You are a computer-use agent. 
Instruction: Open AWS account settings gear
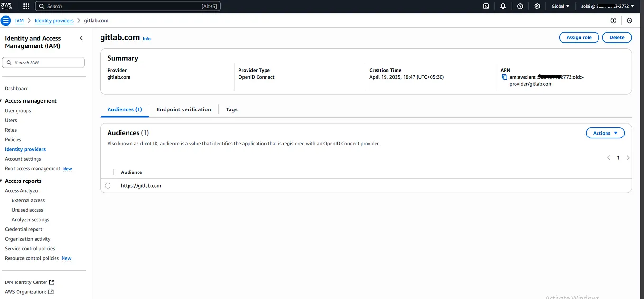click(537, 6)
